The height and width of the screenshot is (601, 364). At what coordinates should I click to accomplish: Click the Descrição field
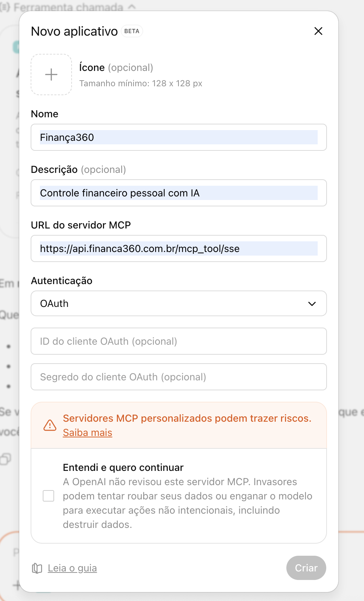pos(179,193)
